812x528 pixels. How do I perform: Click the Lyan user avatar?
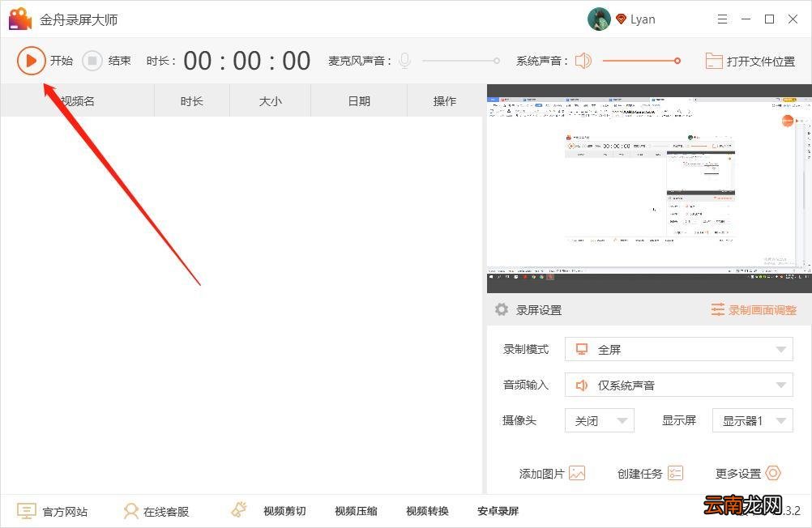click(x=599, y=19)
